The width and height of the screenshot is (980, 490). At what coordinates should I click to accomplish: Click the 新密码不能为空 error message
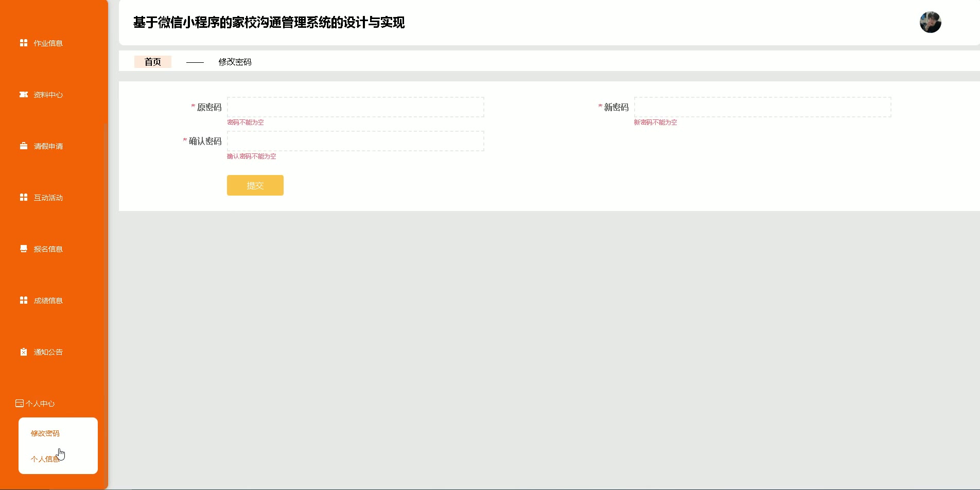click(655, 122)
